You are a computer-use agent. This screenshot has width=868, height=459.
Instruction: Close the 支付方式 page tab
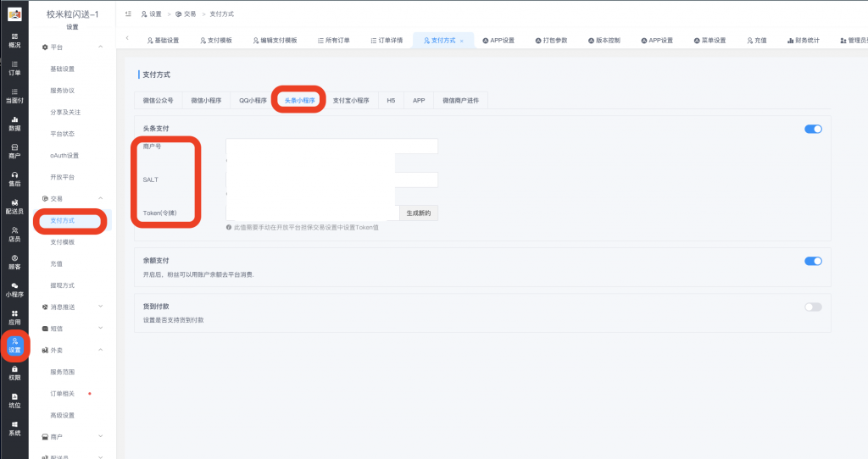point(462,41)
